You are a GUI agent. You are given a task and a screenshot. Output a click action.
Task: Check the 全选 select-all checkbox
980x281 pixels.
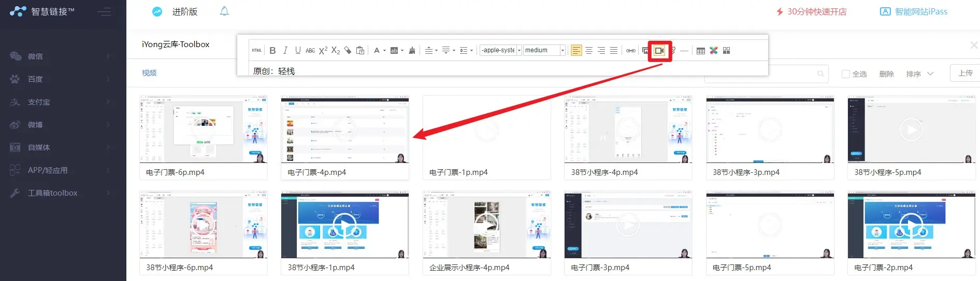click(x=846, y=74)
